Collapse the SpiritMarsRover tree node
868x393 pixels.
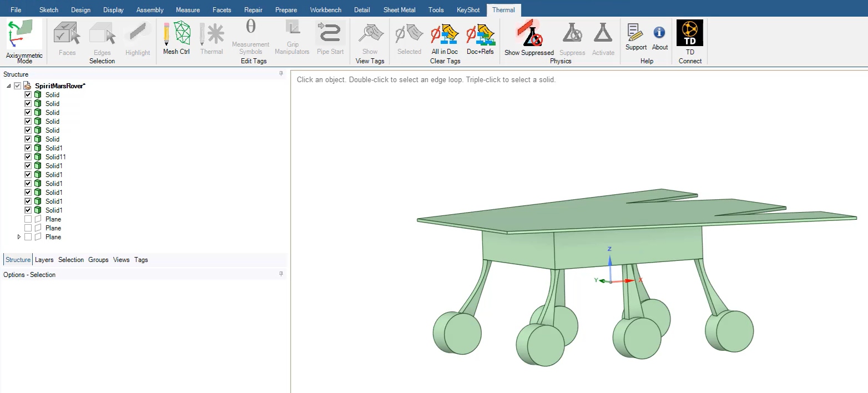pyautogui.click(x=9, y=86)
